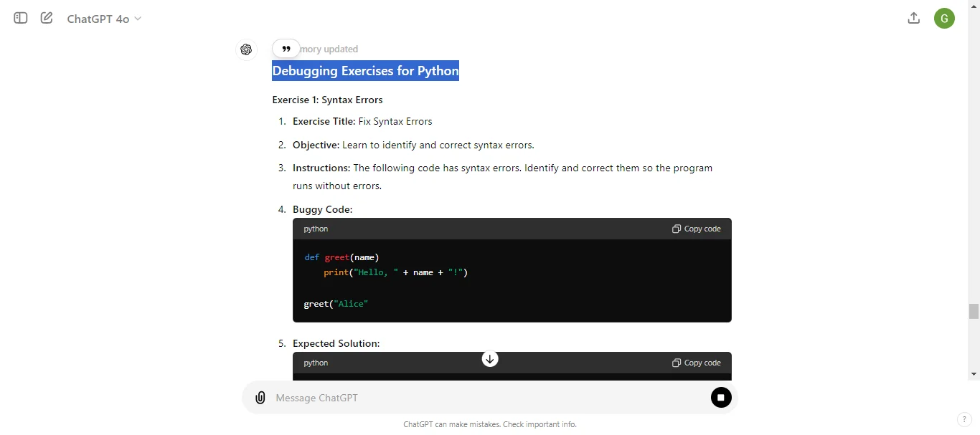Click the 'Check important info' text

[x=539, y=424]
